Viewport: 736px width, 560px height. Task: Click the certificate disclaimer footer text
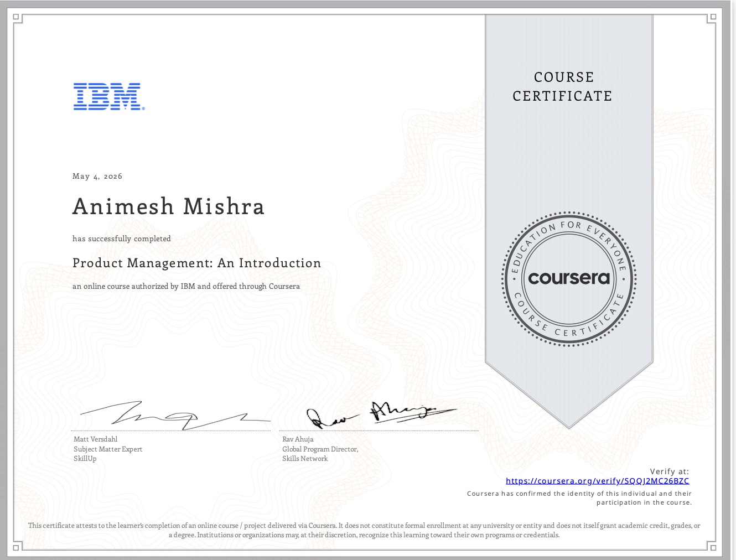coord(364,530)
